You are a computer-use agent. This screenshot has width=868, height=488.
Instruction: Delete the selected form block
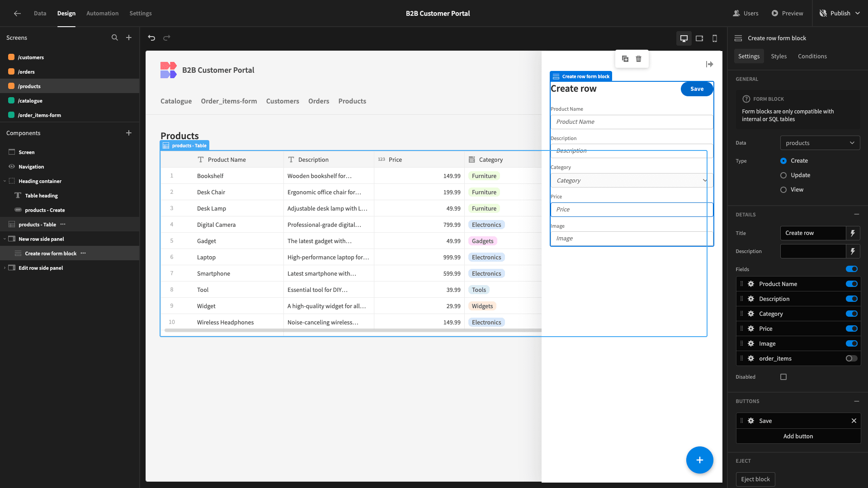coord(638,59)
